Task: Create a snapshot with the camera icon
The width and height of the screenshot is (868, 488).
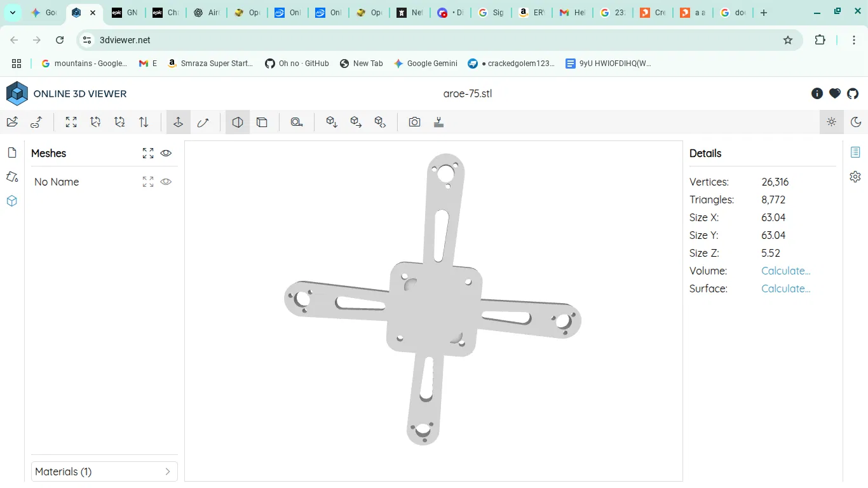Action: pos(415,122)
